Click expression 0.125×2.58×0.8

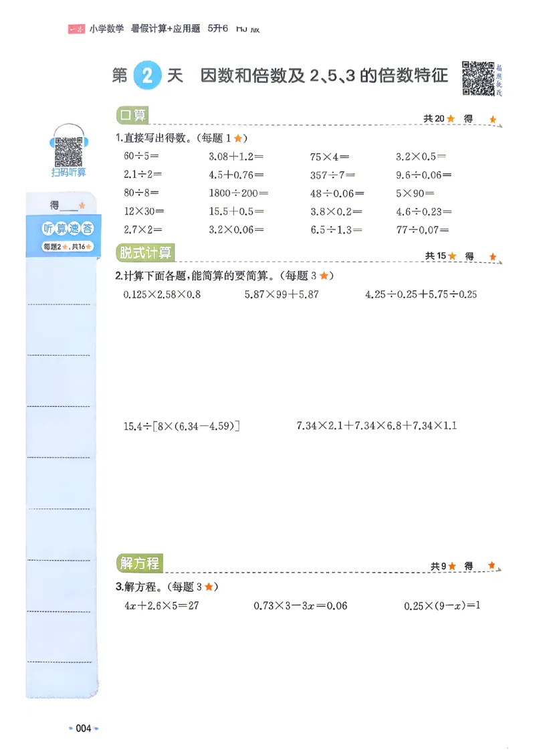(x=162, y=294)
